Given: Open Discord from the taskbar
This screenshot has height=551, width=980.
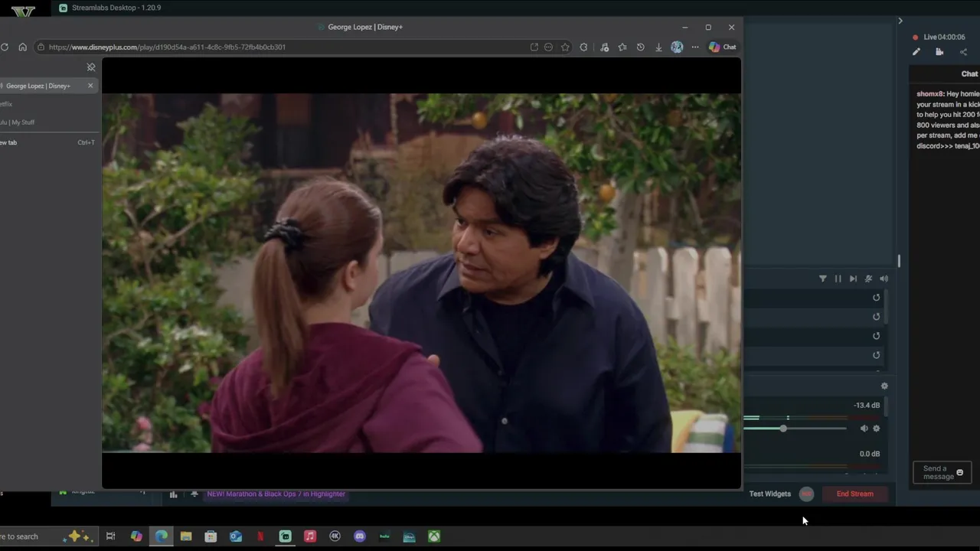Looking at the screenshot, I should [x=360, y=536].
